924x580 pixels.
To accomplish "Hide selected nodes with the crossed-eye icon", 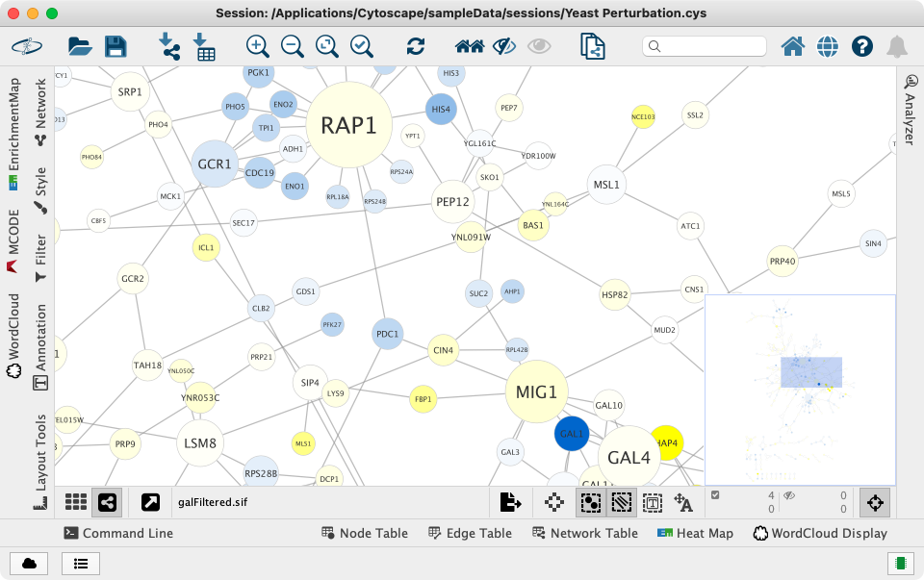I will (503, 46).
